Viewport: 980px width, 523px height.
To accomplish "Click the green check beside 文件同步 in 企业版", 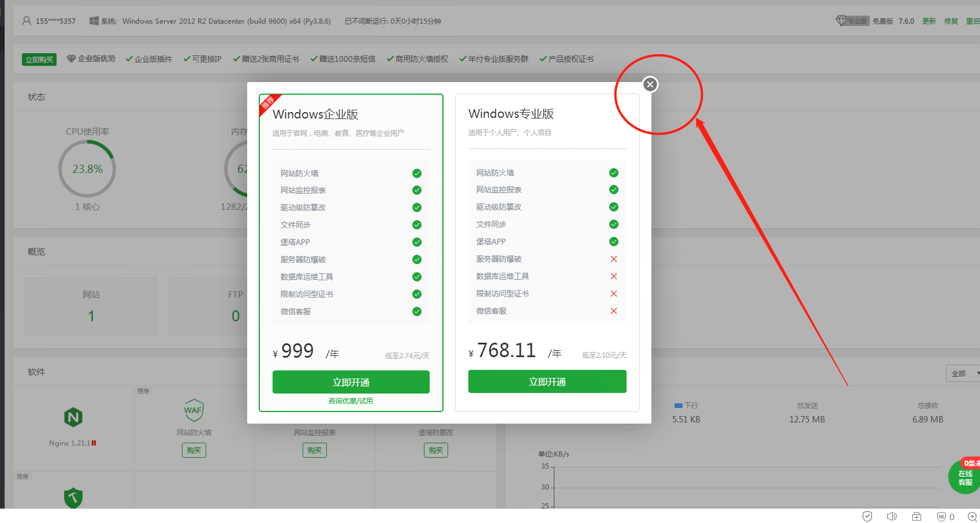I will [417, 225].
